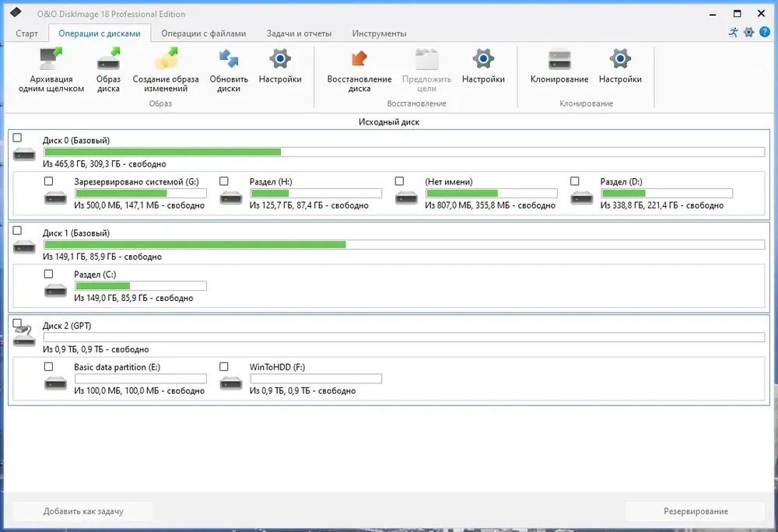Click the text 'Из 500,0 МБ, 147,1 МБ - свободно'
This screenshot has height=532, width=778.
coord(139,205)
